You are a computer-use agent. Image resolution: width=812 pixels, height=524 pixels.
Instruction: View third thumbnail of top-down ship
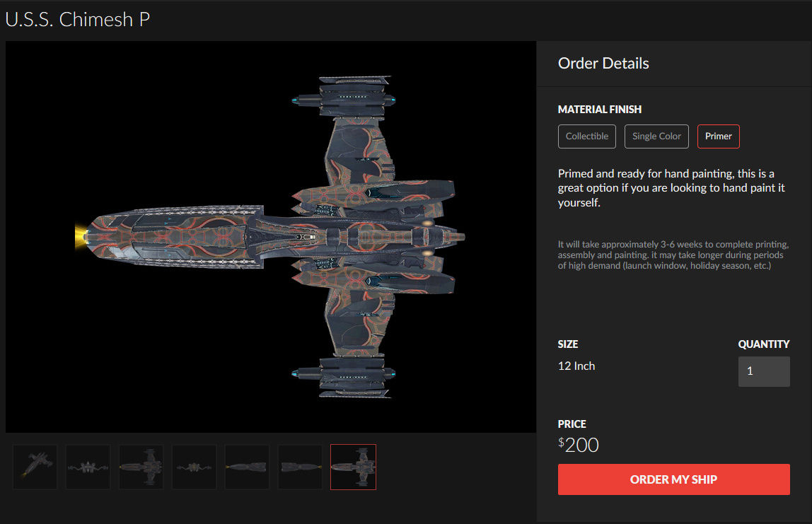[141, 467]
